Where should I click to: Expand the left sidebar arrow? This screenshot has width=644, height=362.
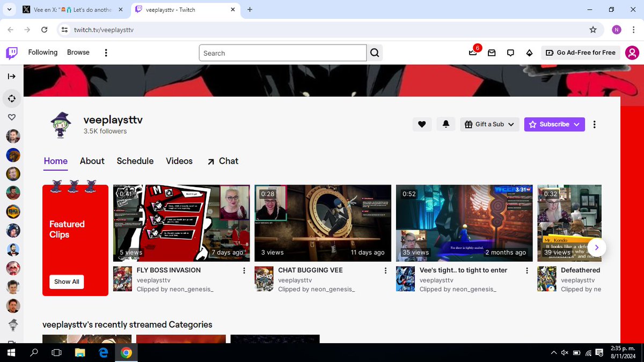coord(12,76)
